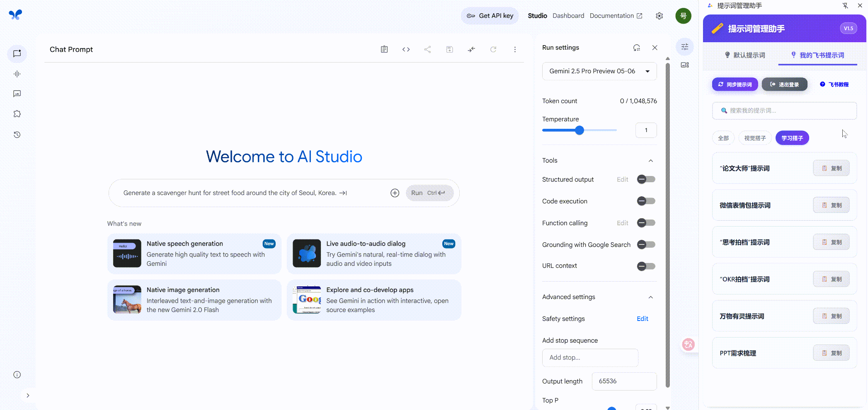Switch to 我的飞书提示词 tab
The image size is (868, 410).
(x=817, y=55)
